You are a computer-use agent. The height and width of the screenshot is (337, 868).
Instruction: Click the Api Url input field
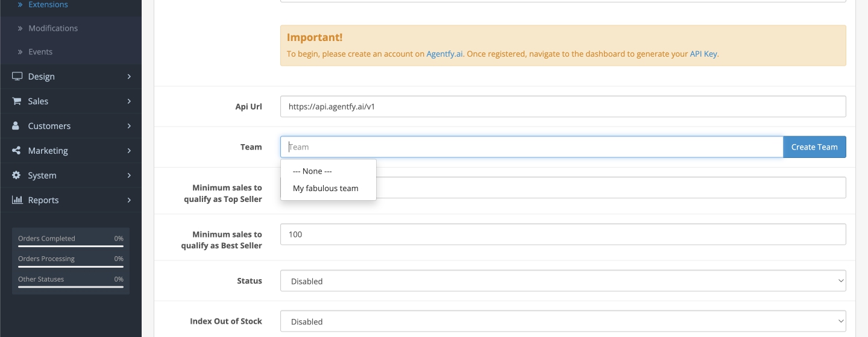tap(562, 107)
